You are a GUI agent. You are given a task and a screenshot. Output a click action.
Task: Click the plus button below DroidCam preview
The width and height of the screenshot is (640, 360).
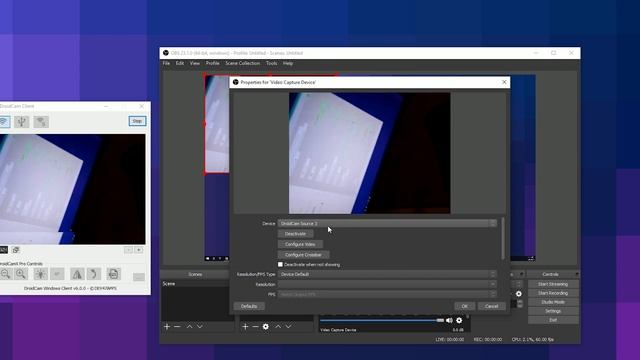point(139,250)
